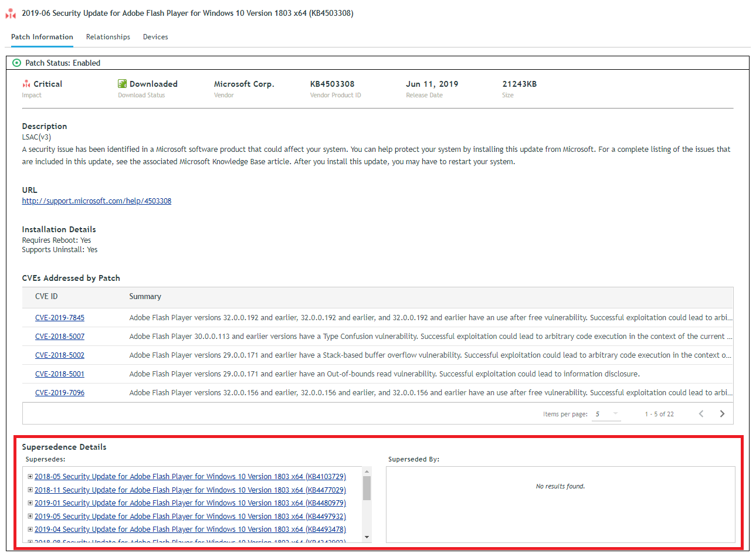
Task: Click the KB4503308 Vendor Product ID value
Action: pyautogui.click(x=332, y=84)
